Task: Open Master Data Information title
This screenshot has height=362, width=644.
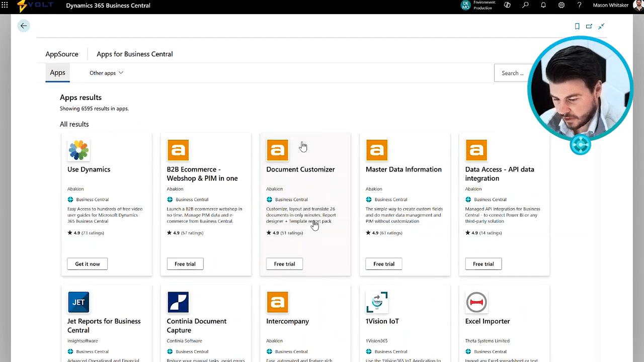Action: [404, 169]
